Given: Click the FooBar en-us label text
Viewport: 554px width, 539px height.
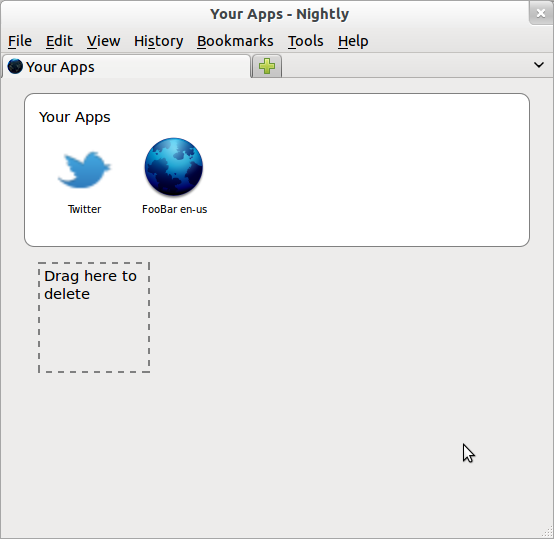Looking at the screenshot, I should tap(175, 209).
